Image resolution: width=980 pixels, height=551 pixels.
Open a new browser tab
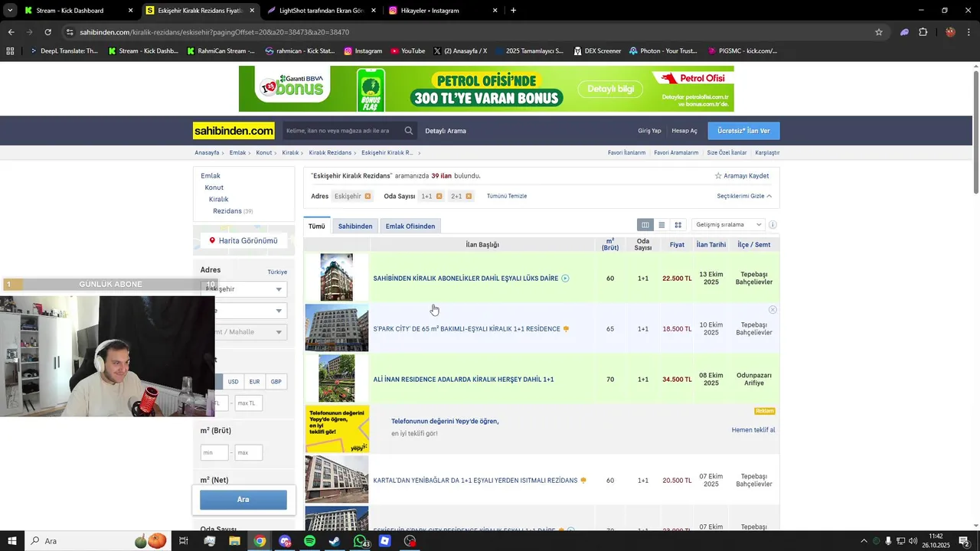[x=513, y=11]
